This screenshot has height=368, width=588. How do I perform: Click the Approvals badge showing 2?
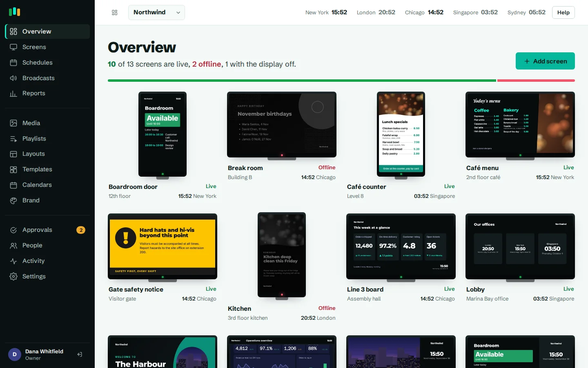(x=81, y=230)
